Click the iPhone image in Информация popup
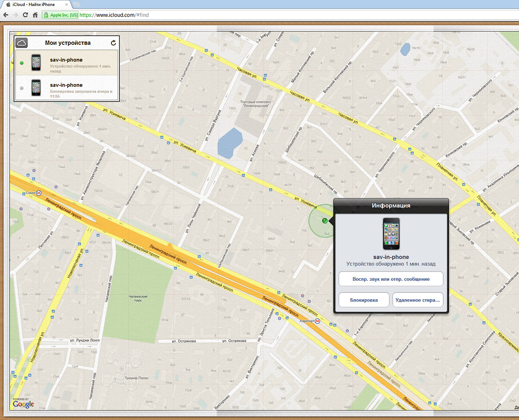Screen dimensions: 519x420 pos(391,234)
